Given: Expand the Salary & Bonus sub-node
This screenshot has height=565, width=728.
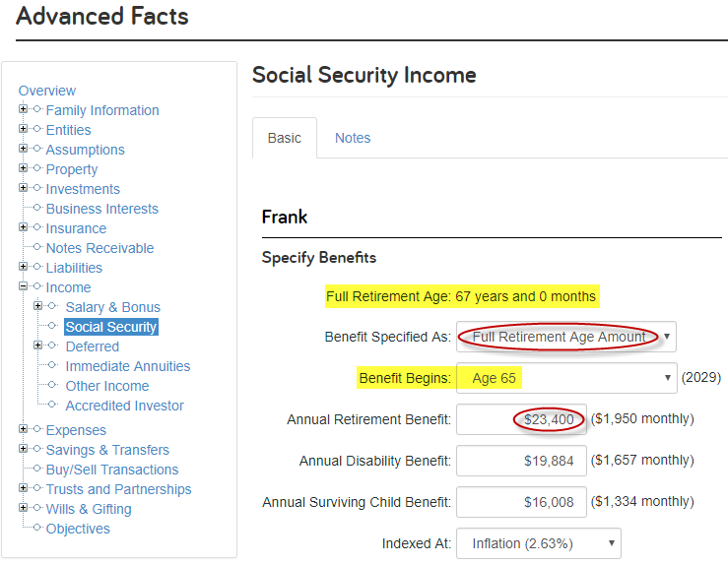Looking at the screenshot, I should tap(38, 306).
